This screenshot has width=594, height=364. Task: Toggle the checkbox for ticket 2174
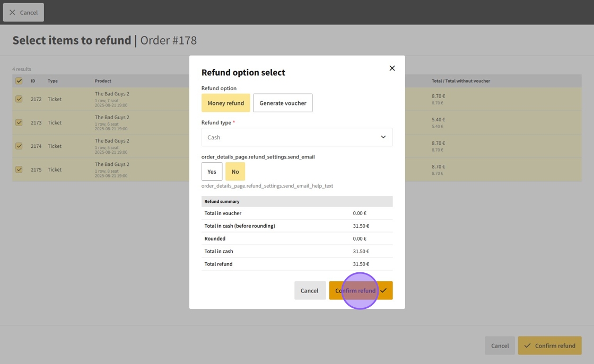[19, 146]
